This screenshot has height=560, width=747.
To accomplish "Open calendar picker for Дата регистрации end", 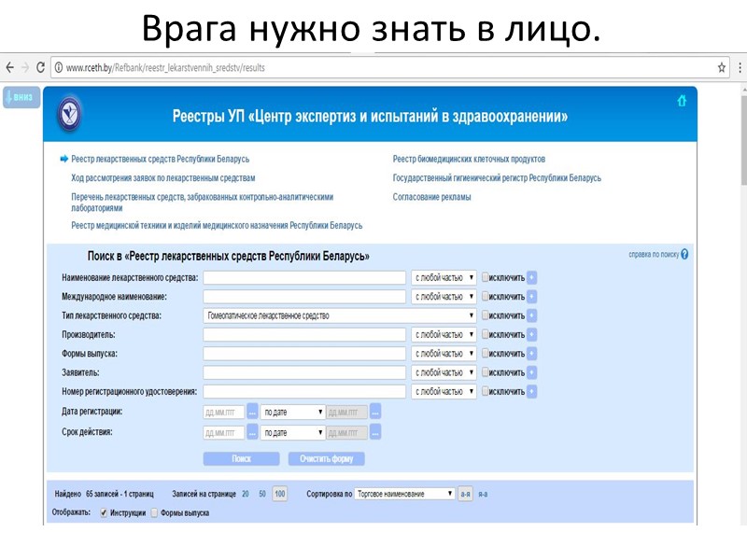I will [375, 412].
